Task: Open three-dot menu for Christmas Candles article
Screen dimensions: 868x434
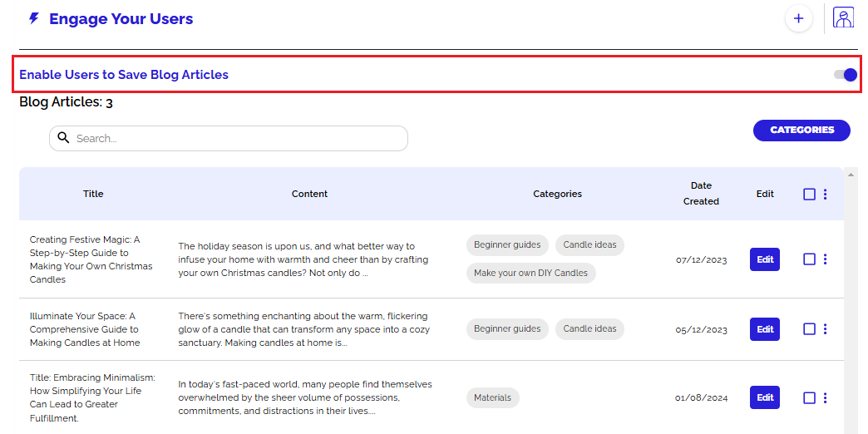Action: click(825, 259)
